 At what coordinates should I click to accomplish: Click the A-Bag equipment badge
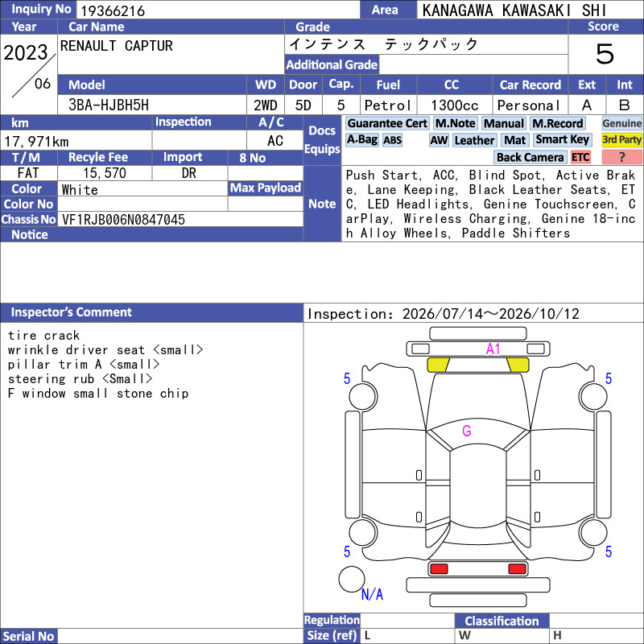coord(361,140)
